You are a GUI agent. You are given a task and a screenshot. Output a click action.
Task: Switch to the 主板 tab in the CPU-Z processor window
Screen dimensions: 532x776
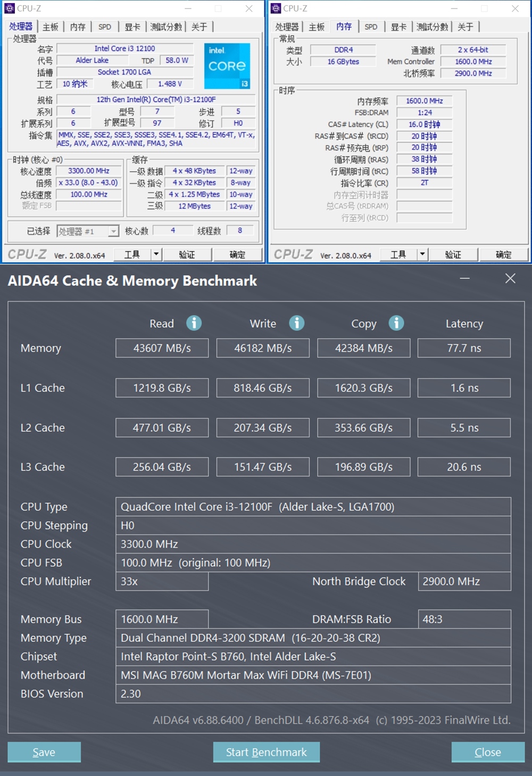pos(51,27)
